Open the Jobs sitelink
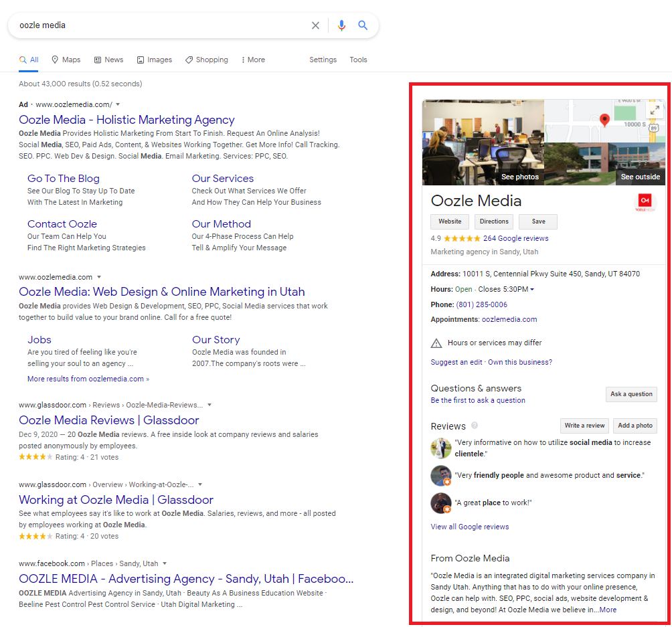Screen dimensions: 672x627 (39, 340)
